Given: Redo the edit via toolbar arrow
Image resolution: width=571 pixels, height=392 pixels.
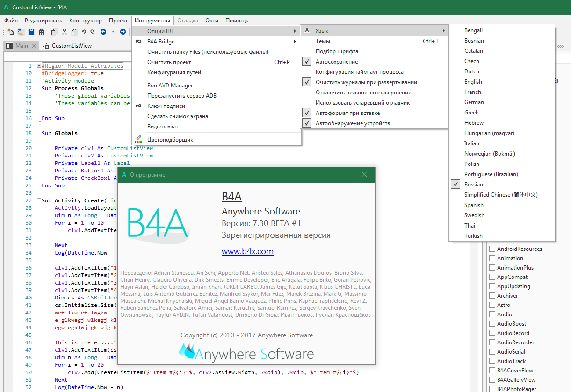Looking at the screenshot, I should tap(92, 32).
